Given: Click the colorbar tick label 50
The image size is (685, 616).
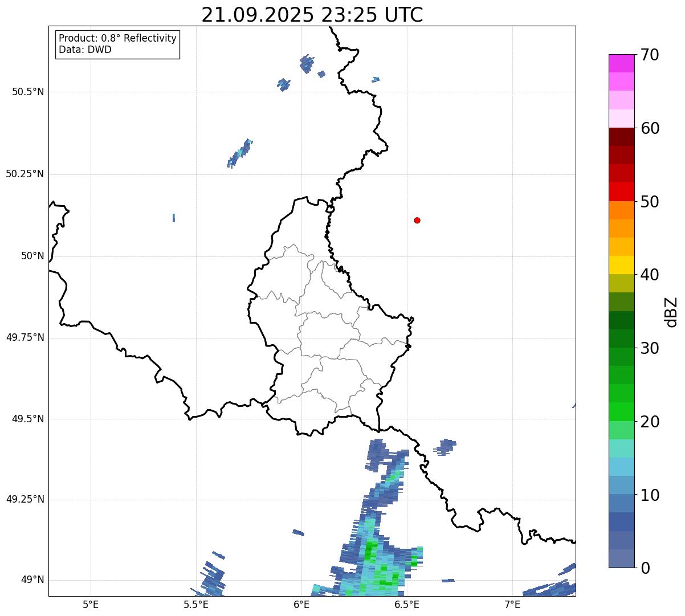Looking at the screenshot, I should (650, 202).
